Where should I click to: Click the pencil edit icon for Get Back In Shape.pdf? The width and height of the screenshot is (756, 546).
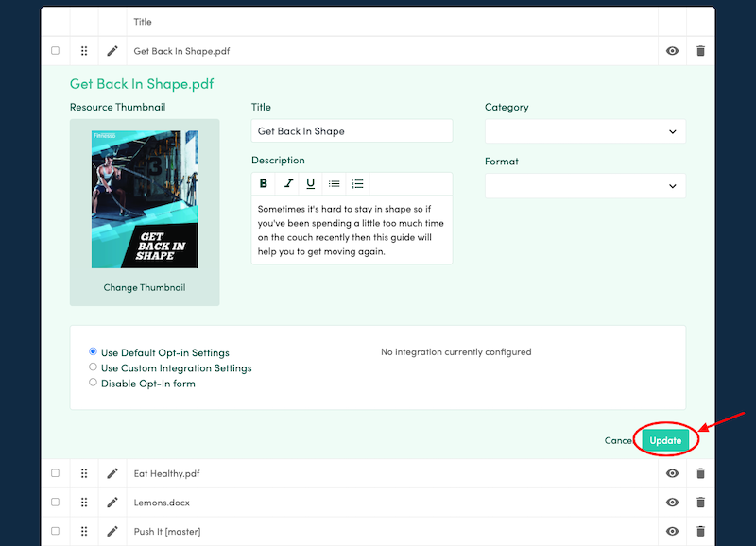pyautogui.click(x=112, y=51)
